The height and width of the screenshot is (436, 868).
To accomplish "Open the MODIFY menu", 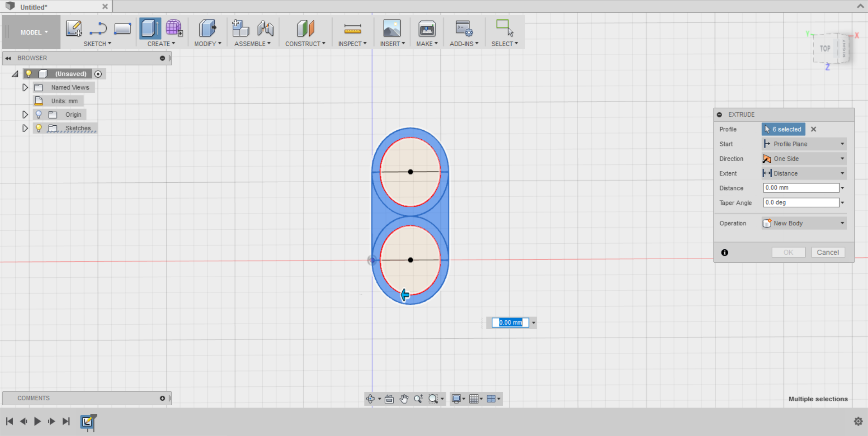I will click(208, 44).
